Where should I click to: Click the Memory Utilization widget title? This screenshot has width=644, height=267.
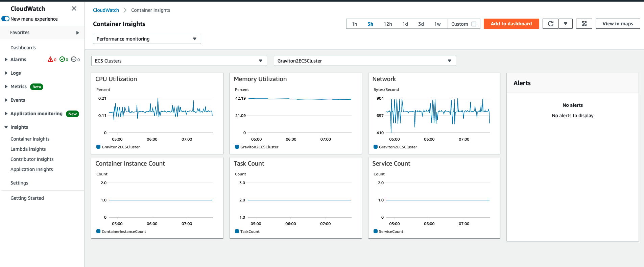(x=260, y=79)
